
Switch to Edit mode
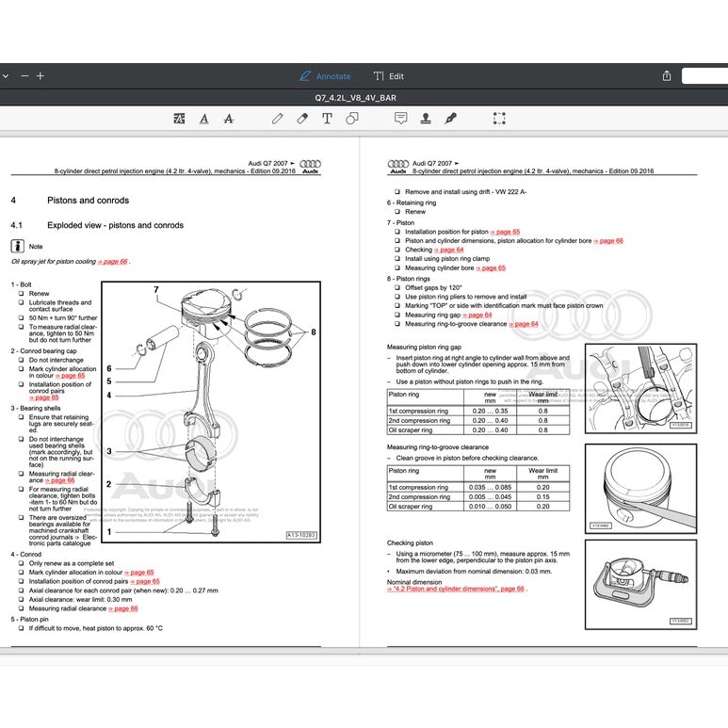(x=389, y=76)
